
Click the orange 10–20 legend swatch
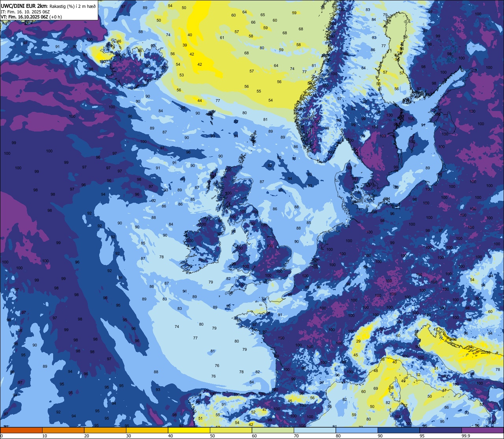63,430
